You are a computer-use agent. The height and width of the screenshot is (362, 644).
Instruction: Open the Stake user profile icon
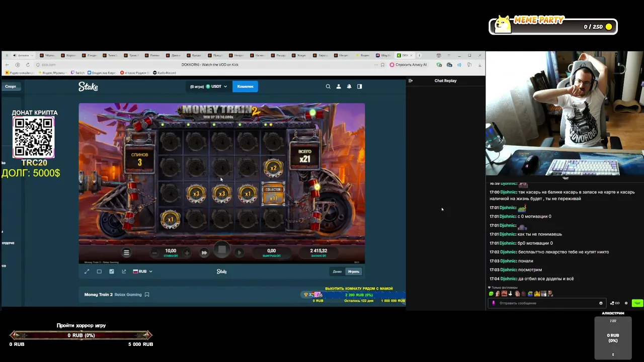coord(339,86)
